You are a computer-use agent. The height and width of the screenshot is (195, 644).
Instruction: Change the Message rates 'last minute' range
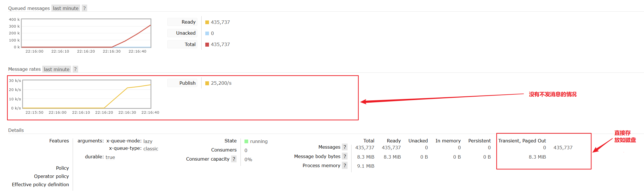coord(57,69)
